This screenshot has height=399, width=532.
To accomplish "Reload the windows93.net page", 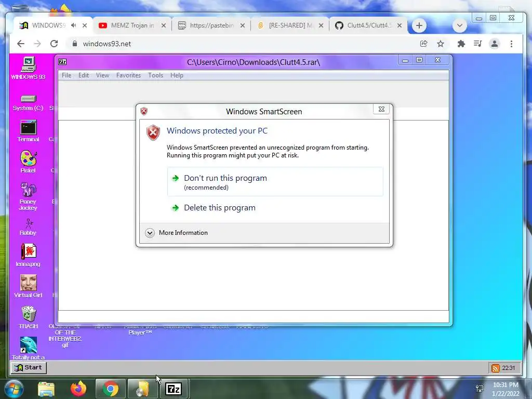I will (54, 44).
